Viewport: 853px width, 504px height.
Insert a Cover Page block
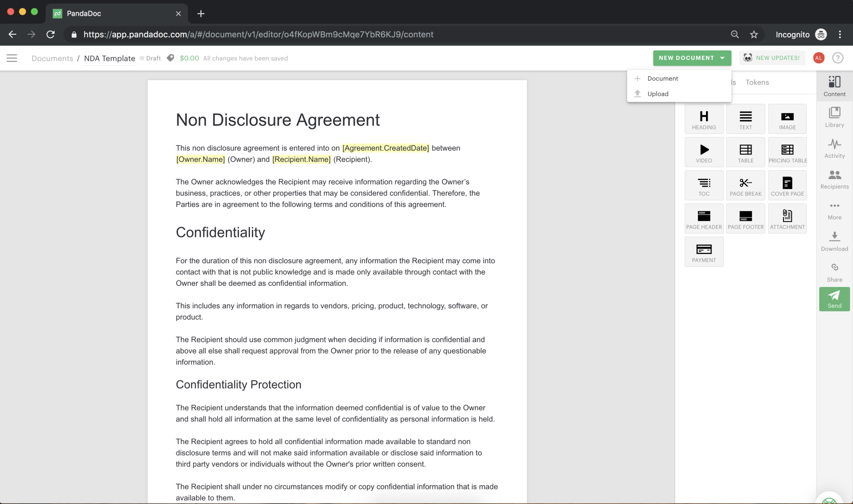click(x=787, y=185)
